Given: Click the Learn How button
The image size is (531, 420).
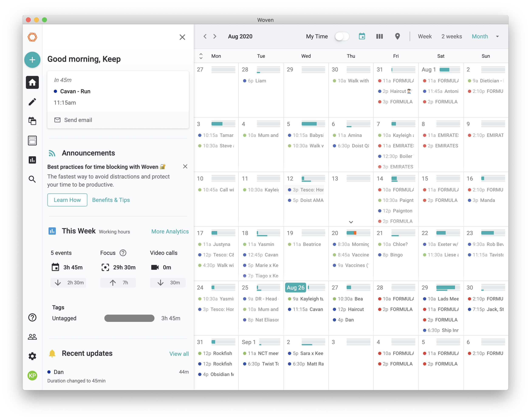Looking at the screenshot, I should click(67, 200).
